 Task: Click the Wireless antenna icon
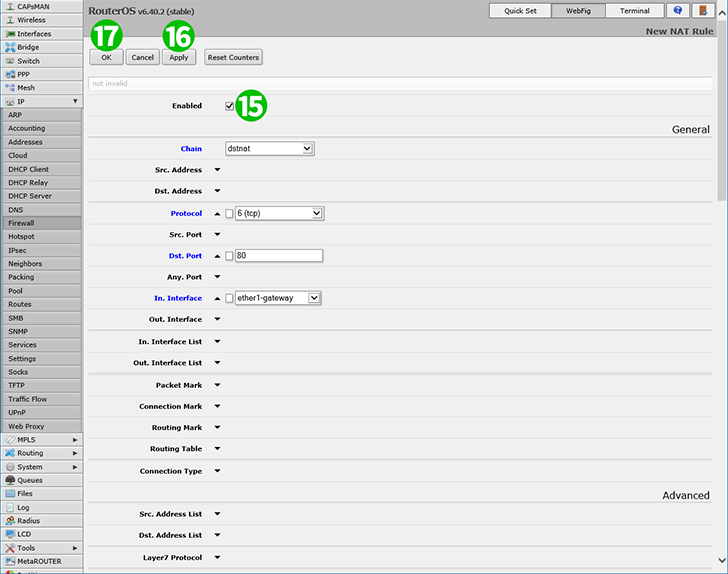10,20
